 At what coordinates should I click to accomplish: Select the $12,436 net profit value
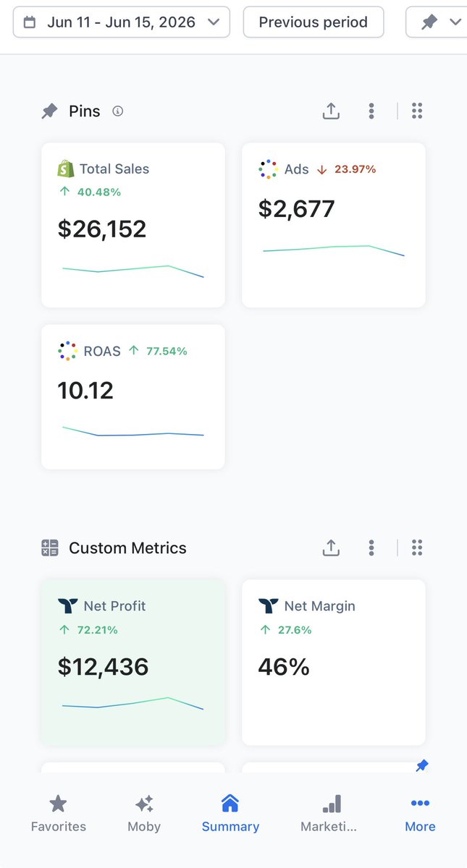tap(104, 666)
